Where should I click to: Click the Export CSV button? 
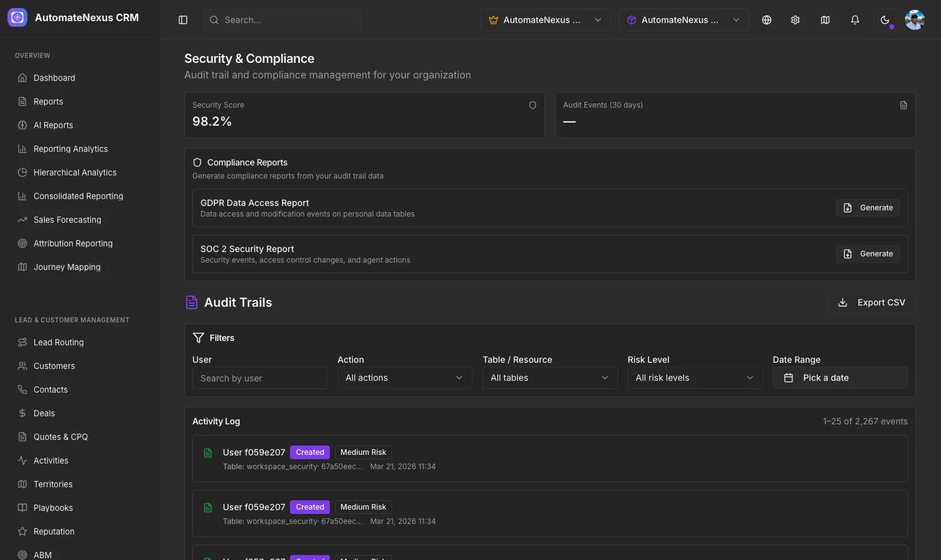[x=871, y=302]
